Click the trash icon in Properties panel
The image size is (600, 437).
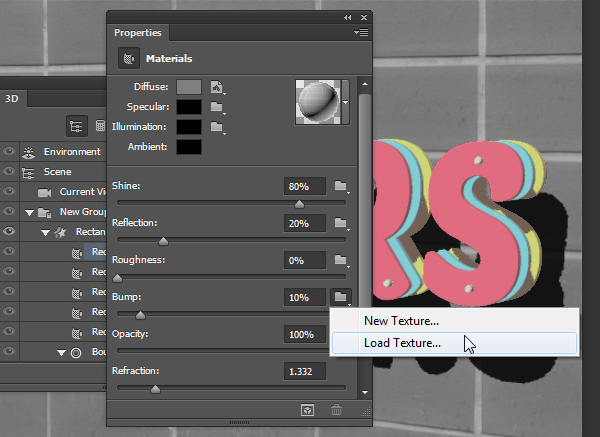click(x=336, y=409)
